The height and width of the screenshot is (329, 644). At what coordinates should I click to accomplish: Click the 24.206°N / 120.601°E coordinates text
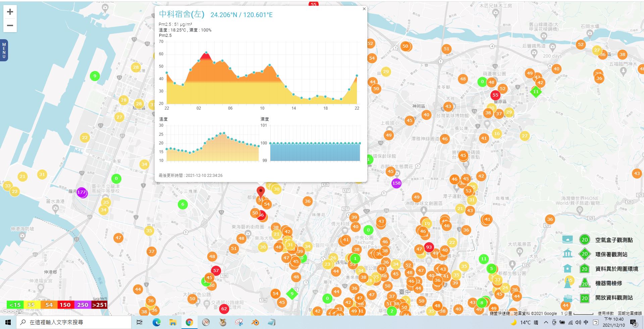pyautogui.click(x=241, y=15)
